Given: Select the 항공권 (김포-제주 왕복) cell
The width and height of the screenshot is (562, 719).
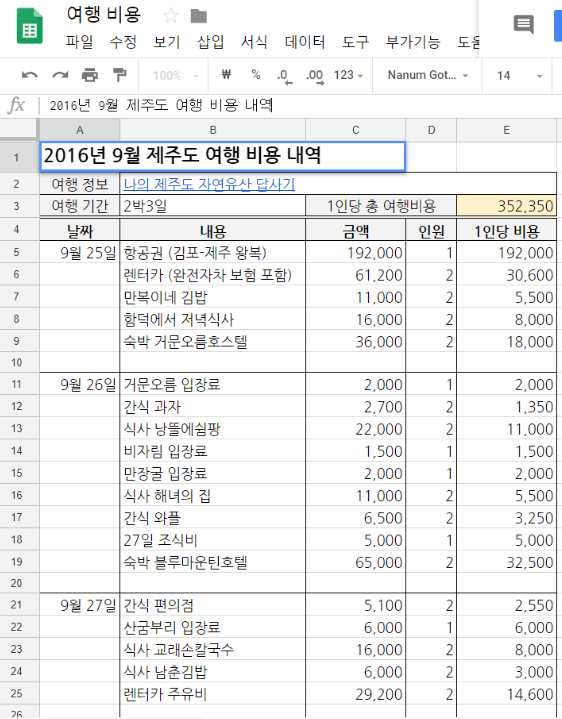Looking at the screenshot, I should 213,253.
